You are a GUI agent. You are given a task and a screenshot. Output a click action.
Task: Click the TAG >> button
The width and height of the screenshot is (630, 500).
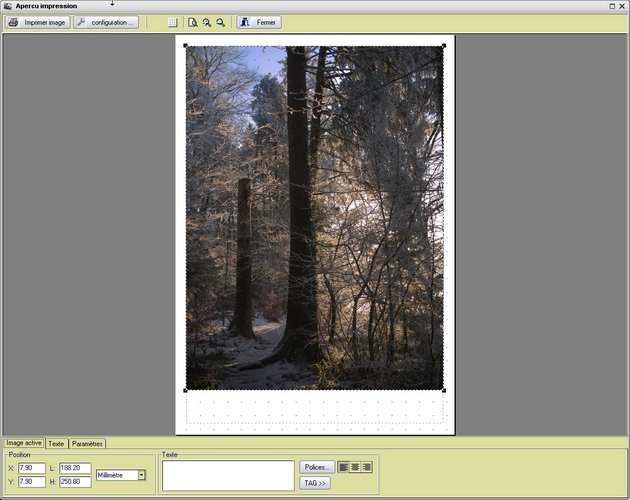[315, 483]
